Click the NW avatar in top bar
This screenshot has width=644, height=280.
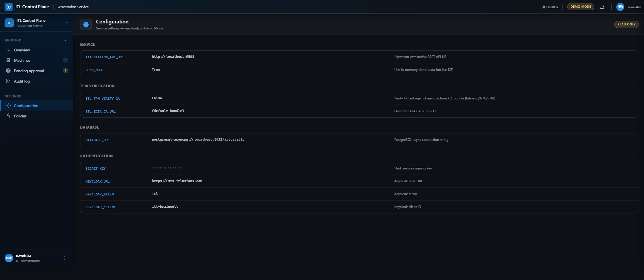[x=620, y=7]
